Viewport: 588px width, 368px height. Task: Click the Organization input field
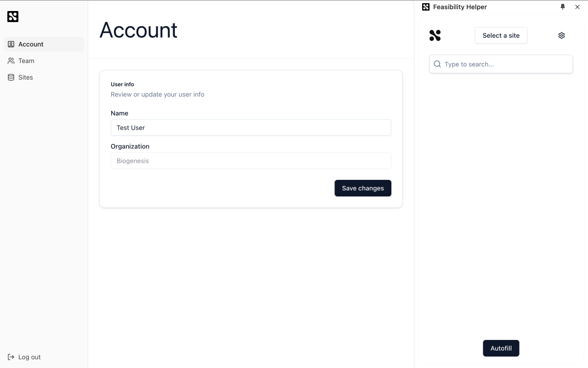(251, 161)
